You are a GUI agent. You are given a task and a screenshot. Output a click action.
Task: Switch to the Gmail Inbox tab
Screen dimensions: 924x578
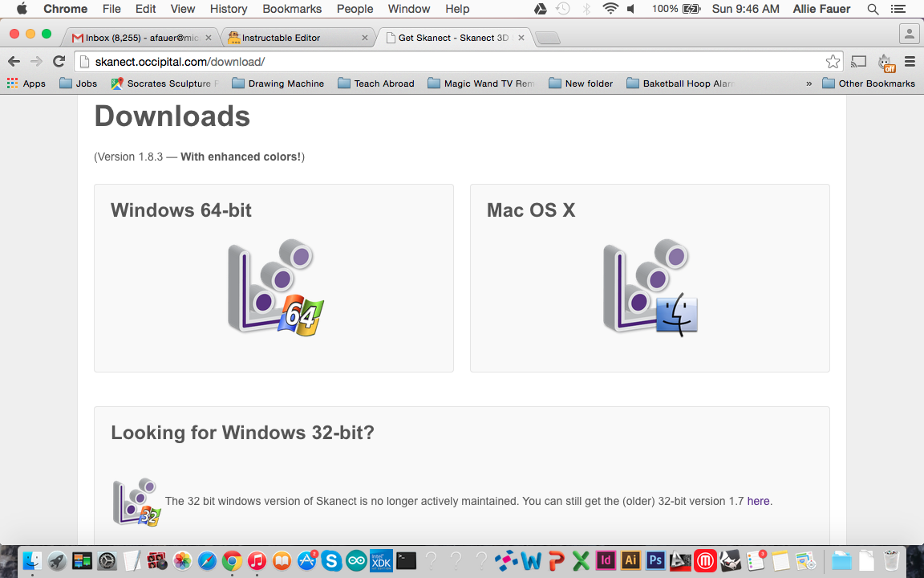coord(141,38)
